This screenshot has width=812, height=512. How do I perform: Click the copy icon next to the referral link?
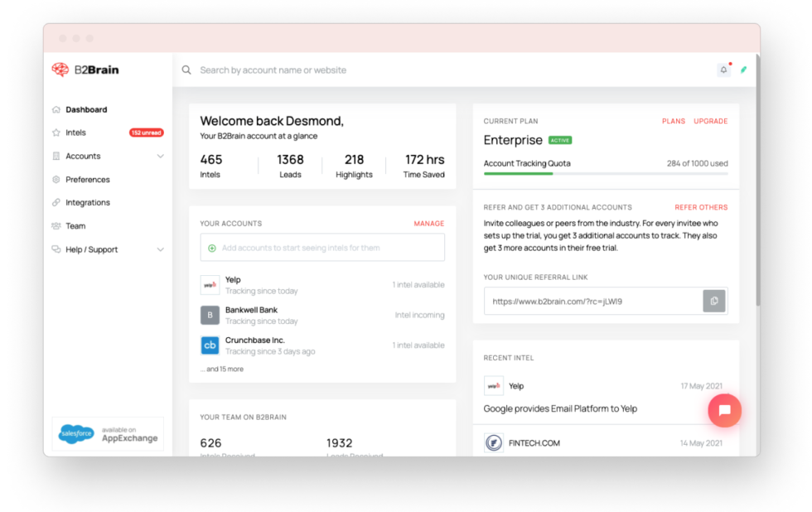pos(714,301)
